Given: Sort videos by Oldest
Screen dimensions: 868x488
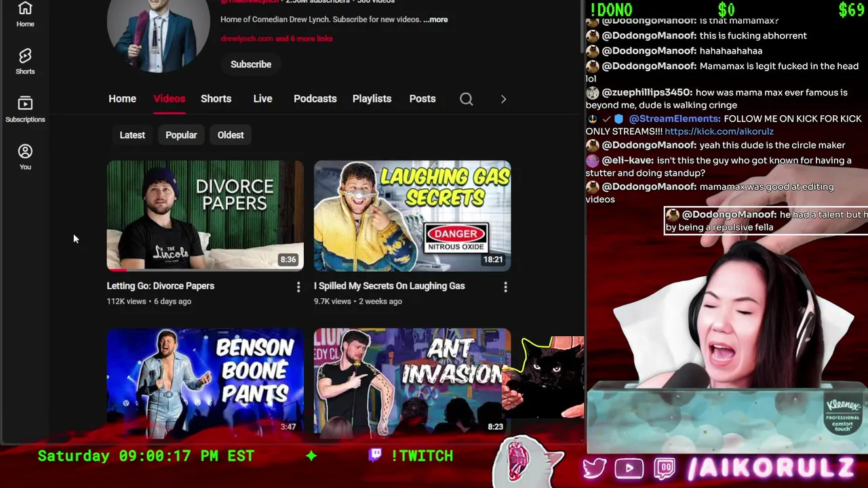Looking at the screenshot, I should click(x=231, y=135).
